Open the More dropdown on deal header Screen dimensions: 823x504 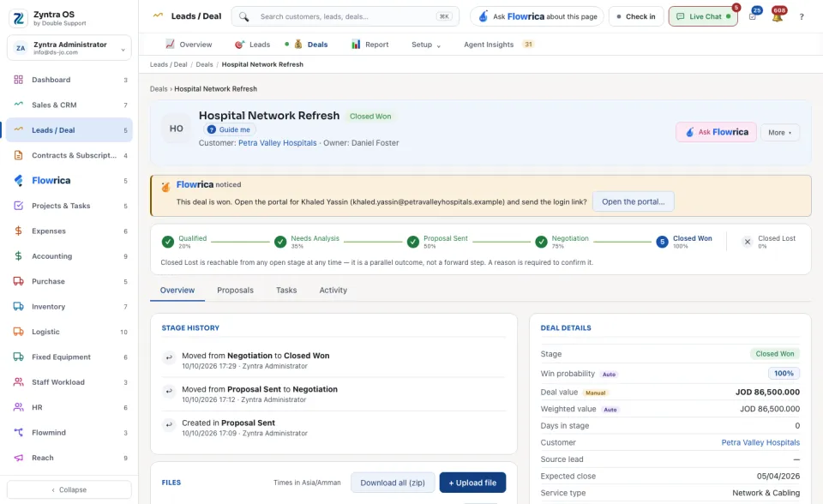click(780, 132)
